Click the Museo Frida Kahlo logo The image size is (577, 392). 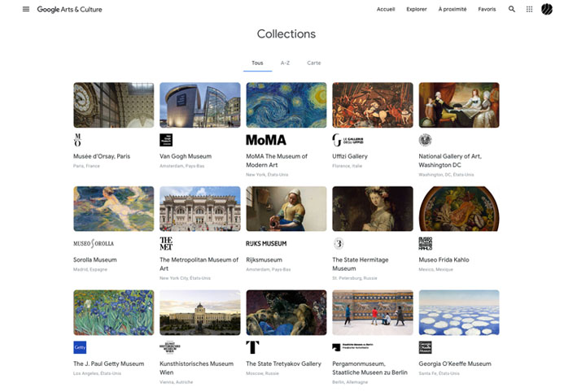426,243
